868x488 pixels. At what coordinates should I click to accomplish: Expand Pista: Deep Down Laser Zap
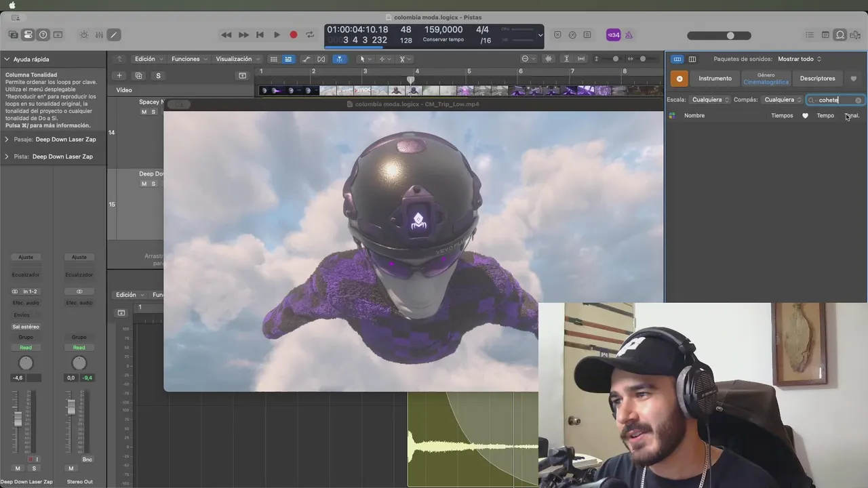(x=7, y=156)
